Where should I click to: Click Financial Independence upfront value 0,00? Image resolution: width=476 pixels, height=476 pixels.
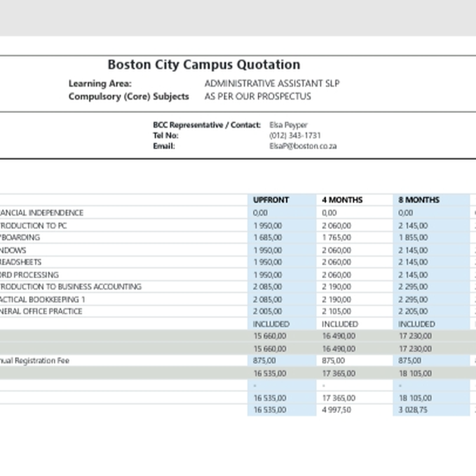point(260,213)
